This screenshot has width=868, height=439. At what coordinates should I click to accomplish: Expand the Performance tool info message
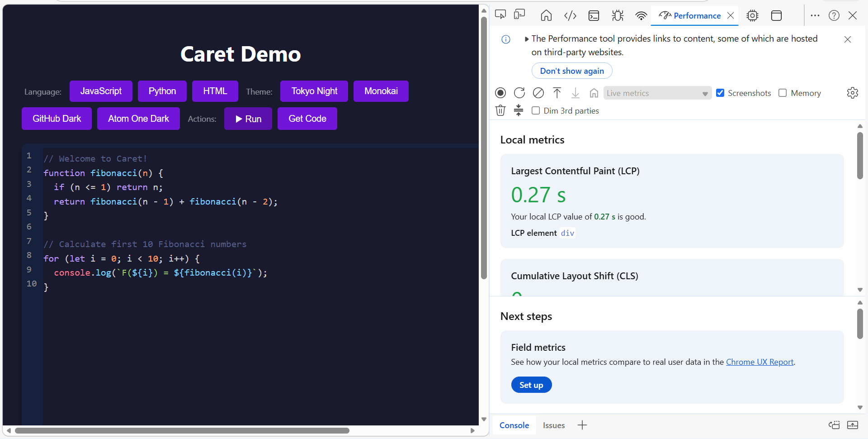527,39
